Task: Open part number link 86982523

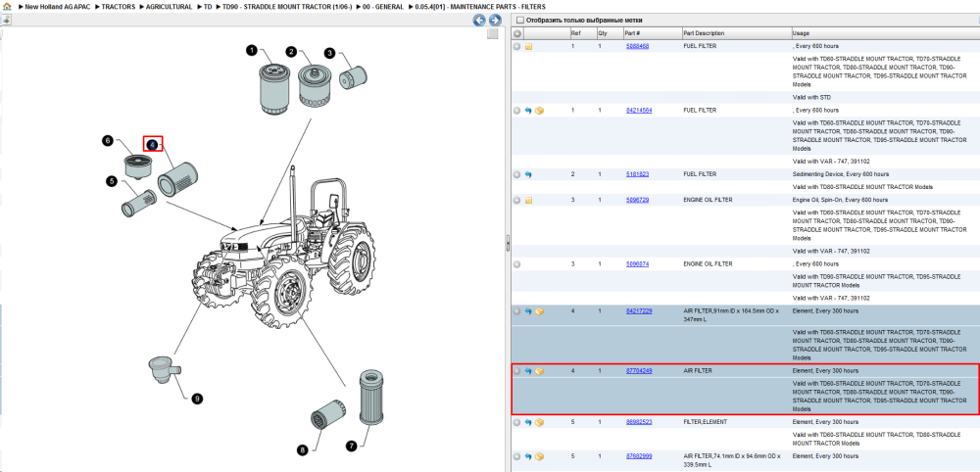Action: pyautogui.click(x=639, y=422)
